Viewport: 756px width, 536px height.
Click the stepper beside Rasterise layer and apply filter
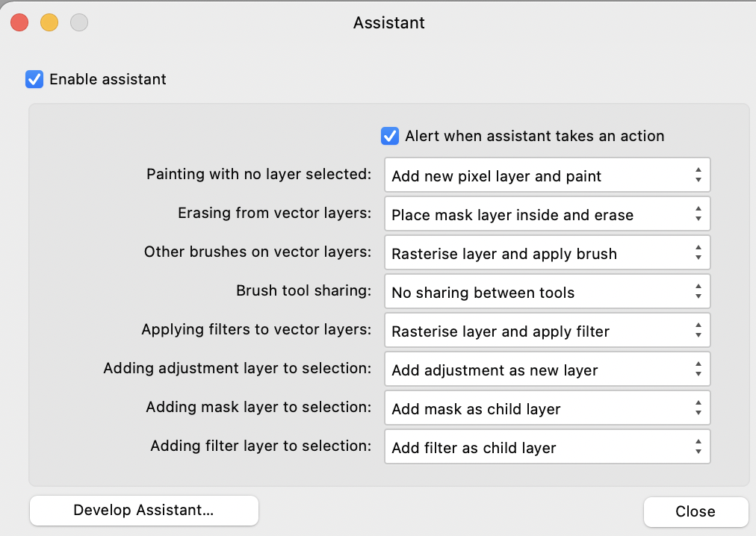pyautogui.click(x=698, y=330)
